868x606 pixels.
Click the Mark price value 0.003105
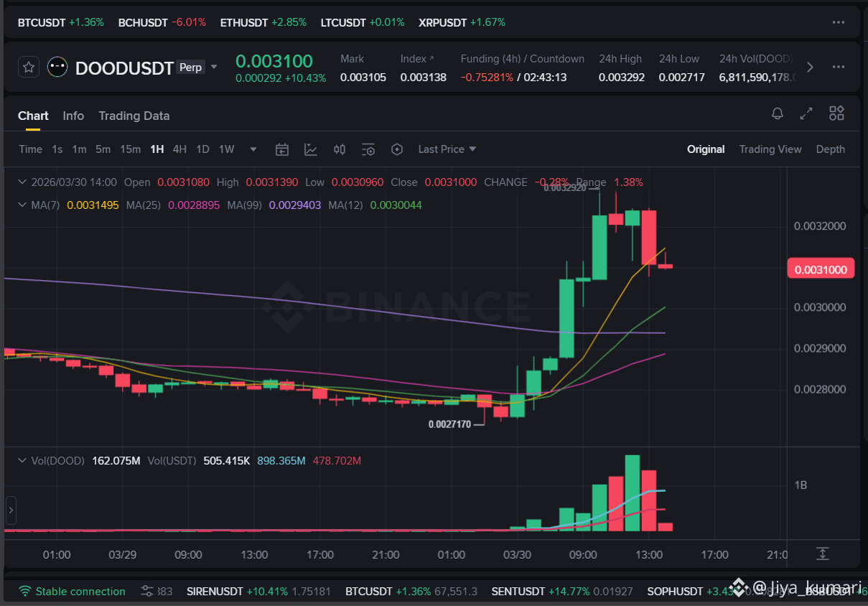363,77
